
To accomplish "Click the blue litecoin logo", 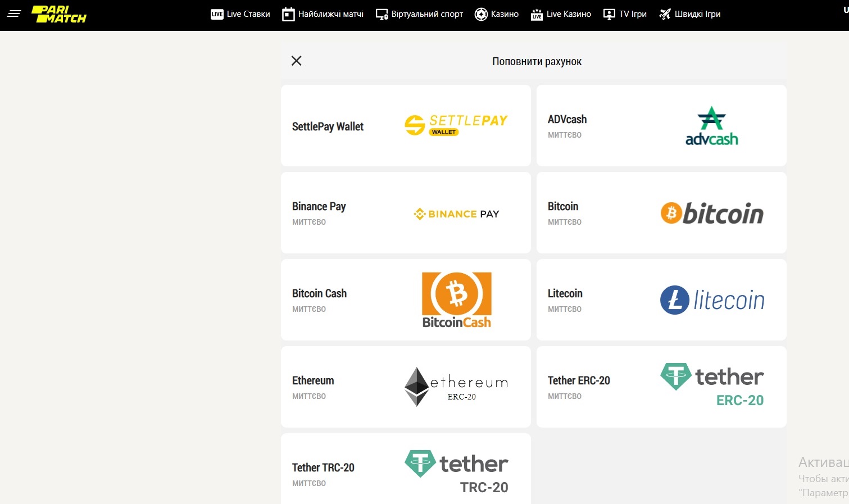I will (712, 300).
